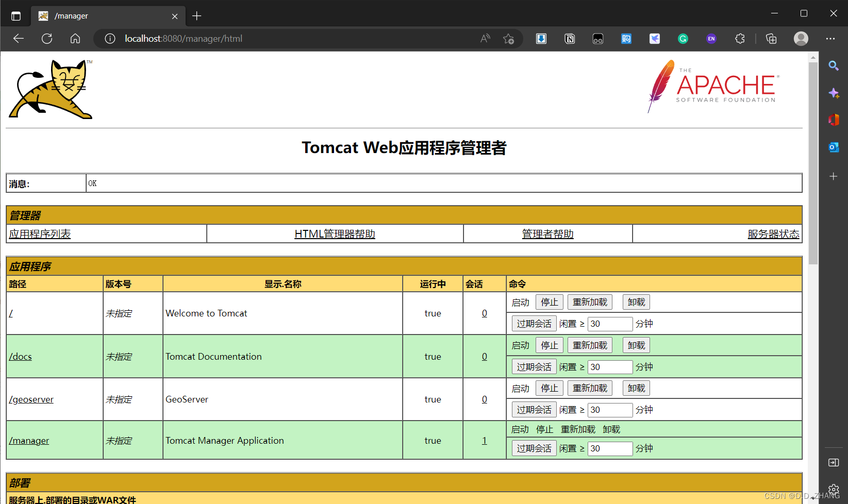Click 过期会话 for /docs

tap(534, 367)
